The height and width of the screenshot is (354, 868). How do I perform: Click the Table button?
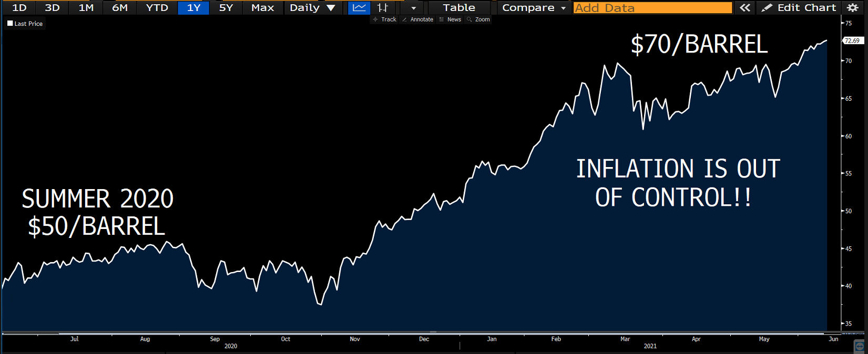[458, 7]
